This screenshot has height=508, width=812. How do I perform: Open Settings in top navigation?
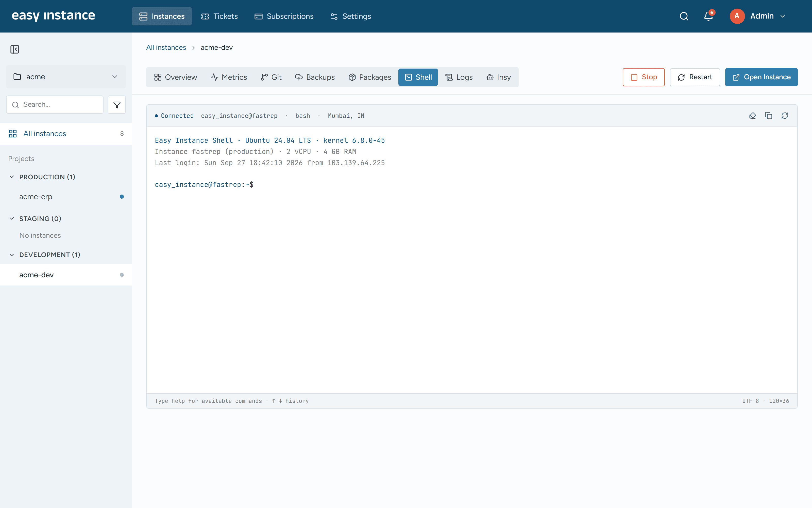(x=351, y=16)
